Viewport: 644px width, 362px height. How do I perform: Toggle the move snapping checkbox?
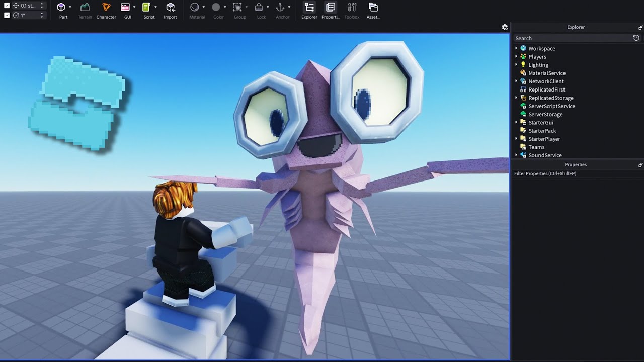(x=7, y=6)
